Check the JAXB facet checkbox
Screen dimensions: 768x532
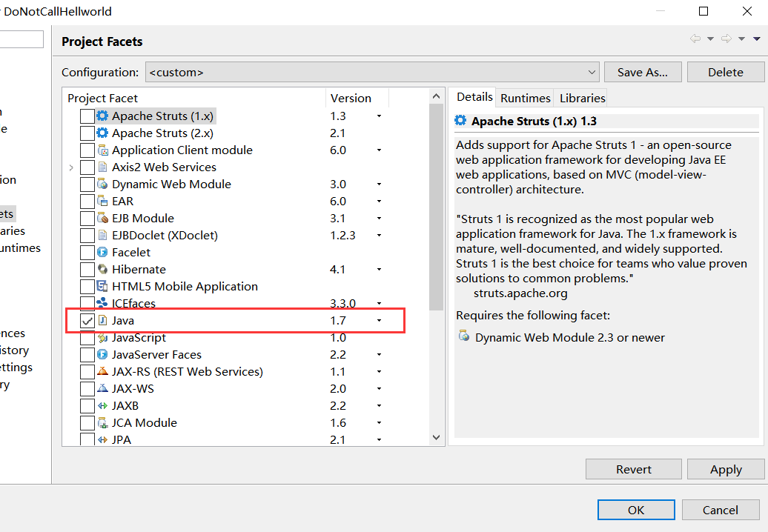[x=87, y=406]
